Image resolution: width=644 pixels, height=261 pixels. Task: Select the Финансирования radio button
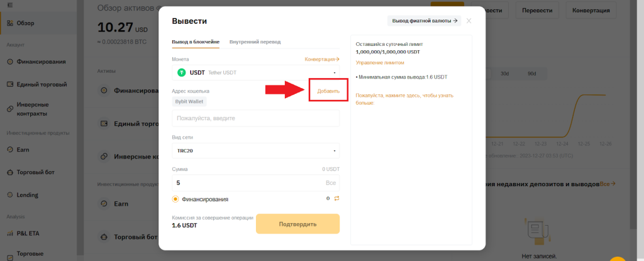point(175,199)
